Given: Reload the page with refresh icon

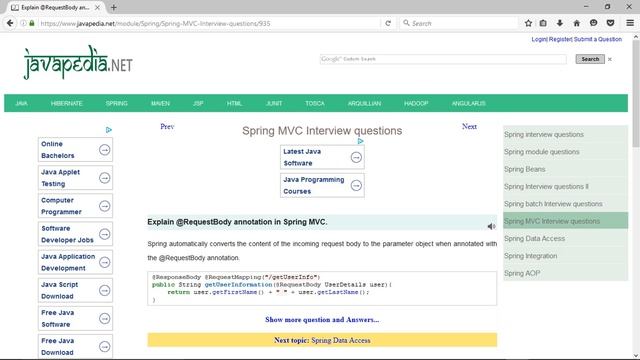Looking at the screenshot, I should coord(388,23).
